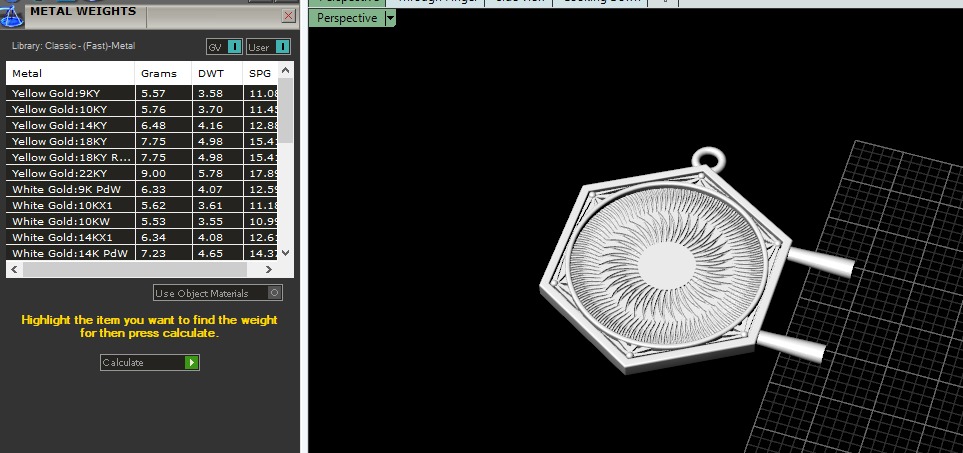Click scroll-up arrow of metal list
Image resolution: width=963 pixels, height=453 pixels.
pos(286,70)
